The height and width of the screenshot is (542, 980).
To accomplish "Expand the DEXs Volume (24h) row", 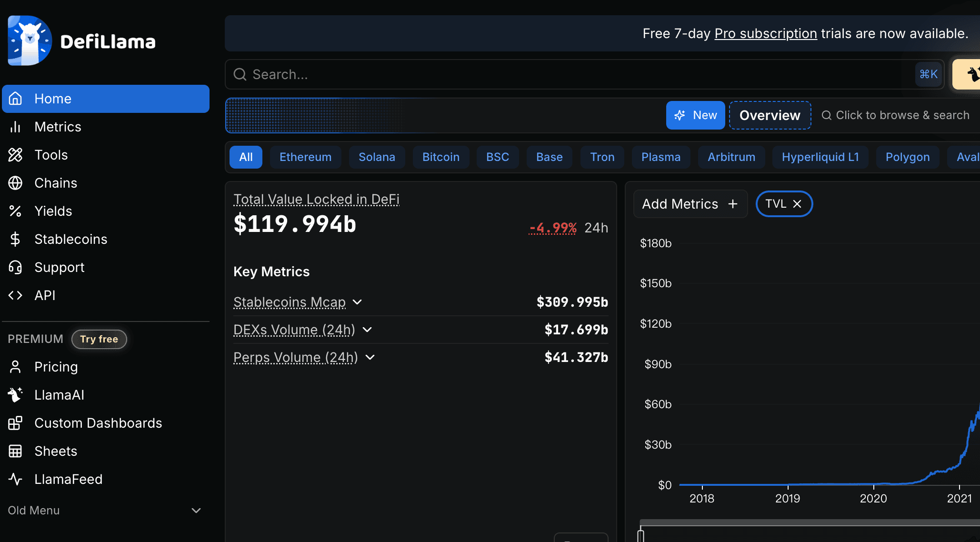I will click(x=367, y=330).
